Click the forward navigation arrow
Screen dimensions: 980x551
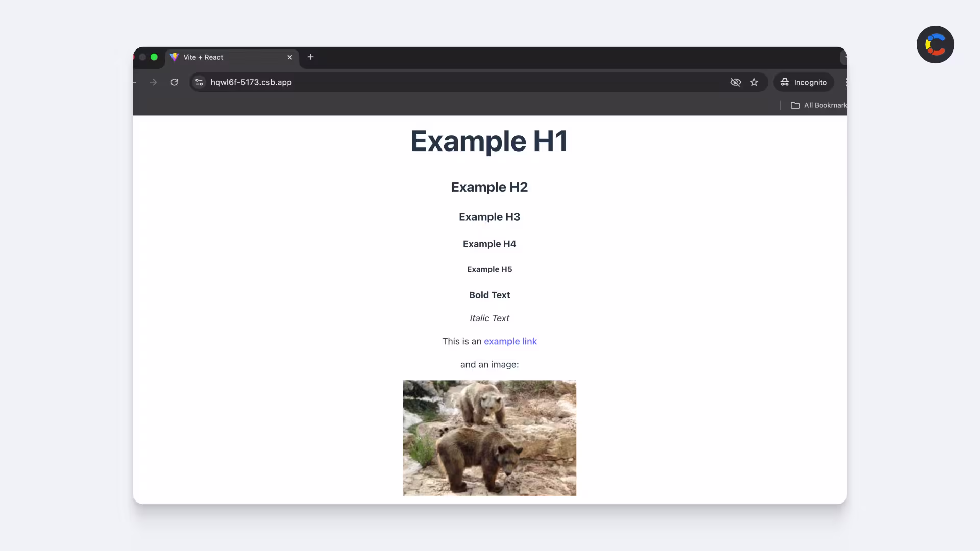coord(153,82)
